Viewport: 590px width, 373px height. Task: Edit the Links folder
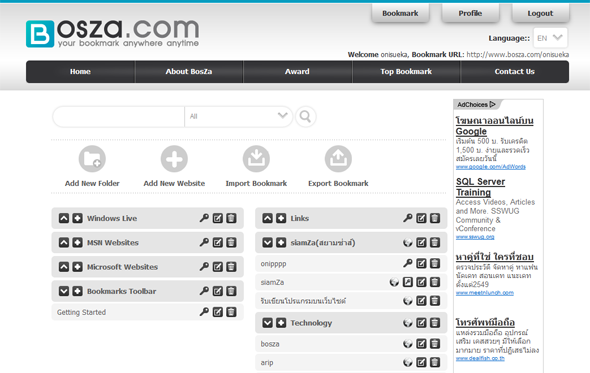(421, 218)
